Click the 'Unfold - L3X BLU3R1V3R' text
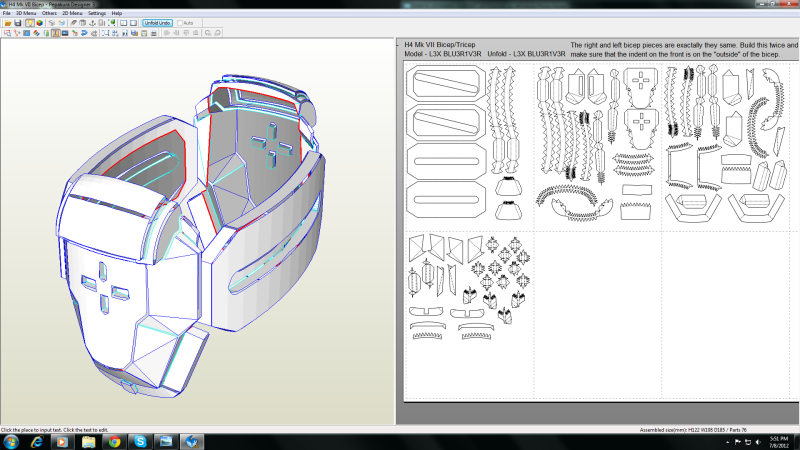Screen dimensions: 800x450 pos(526,54)
